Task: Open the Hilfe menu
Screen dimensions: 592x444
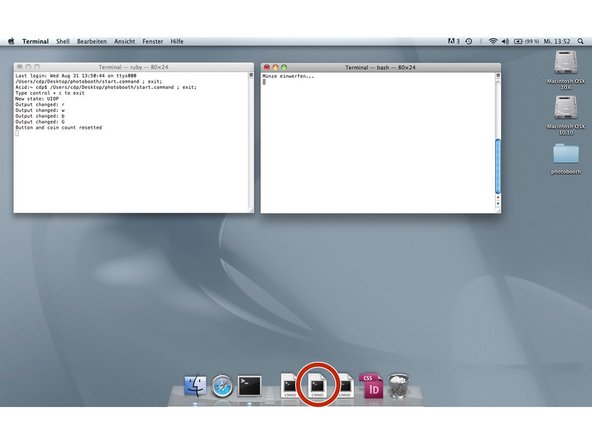Action: click(x=177, y=42)
